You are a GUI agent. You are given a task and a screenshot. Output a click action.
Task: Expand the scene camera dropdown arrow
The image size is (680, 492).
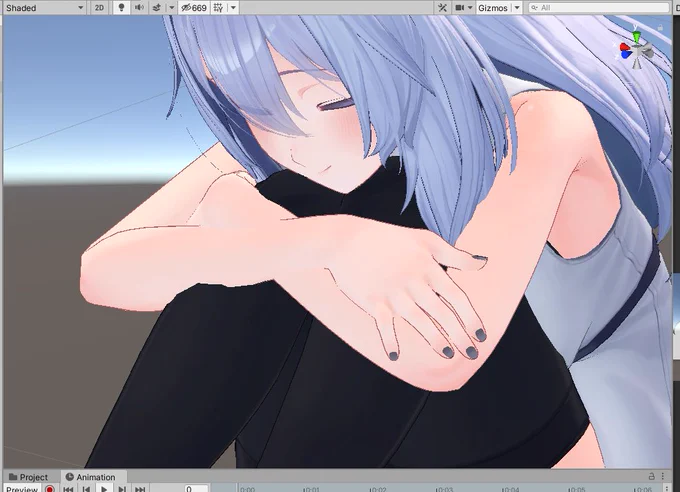[x=470, y=8]
